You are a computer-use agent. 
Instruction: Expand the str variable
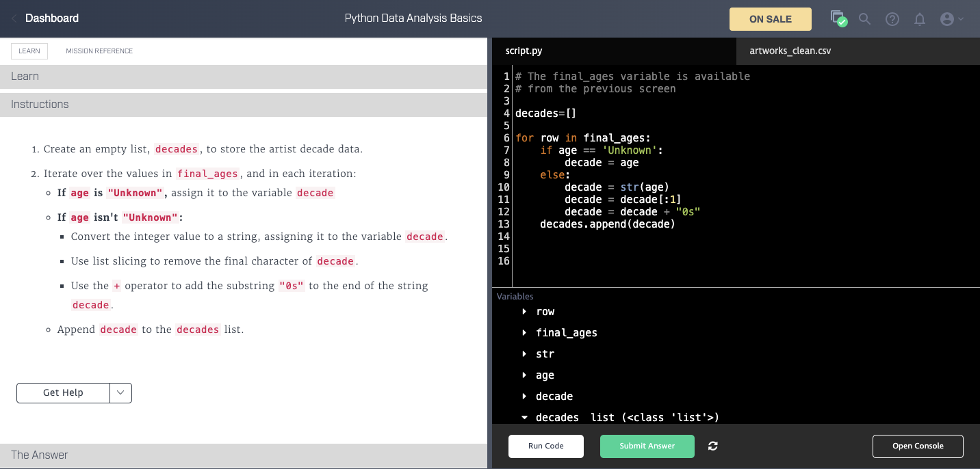coord(524,354)
